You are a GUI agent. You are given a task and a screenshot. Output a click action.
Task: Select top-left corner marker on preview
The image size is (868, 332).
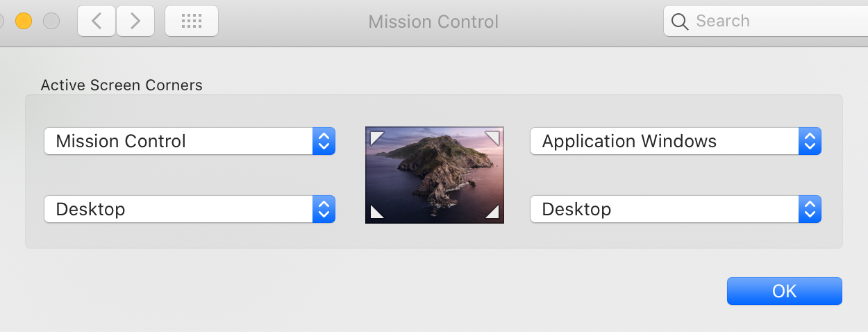pyautogui.click(x=377, y=138)
